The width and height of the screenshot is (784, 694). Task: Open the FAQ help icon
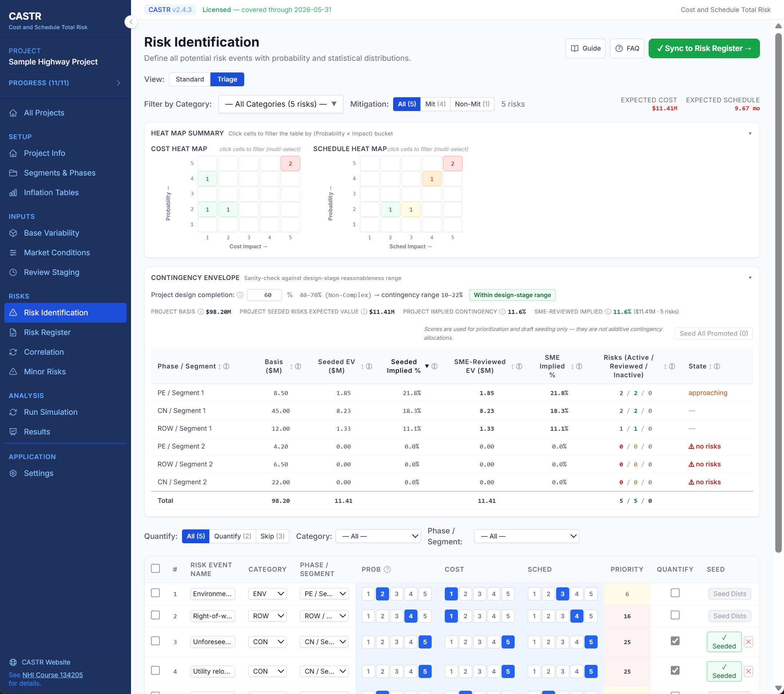pyautogui.click(x=626, y=48)
